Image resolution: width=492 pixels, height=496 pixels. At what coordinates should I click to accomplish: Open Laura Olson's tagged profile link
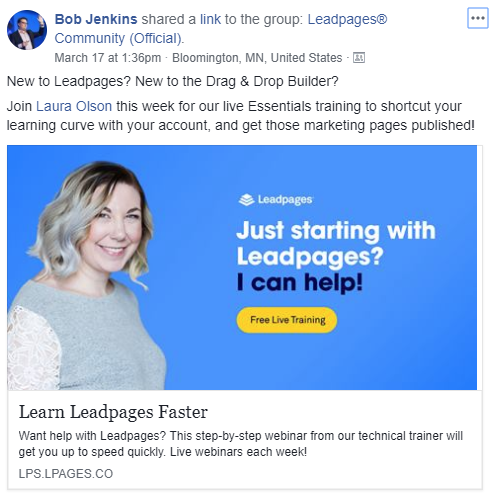pos(74,106)
